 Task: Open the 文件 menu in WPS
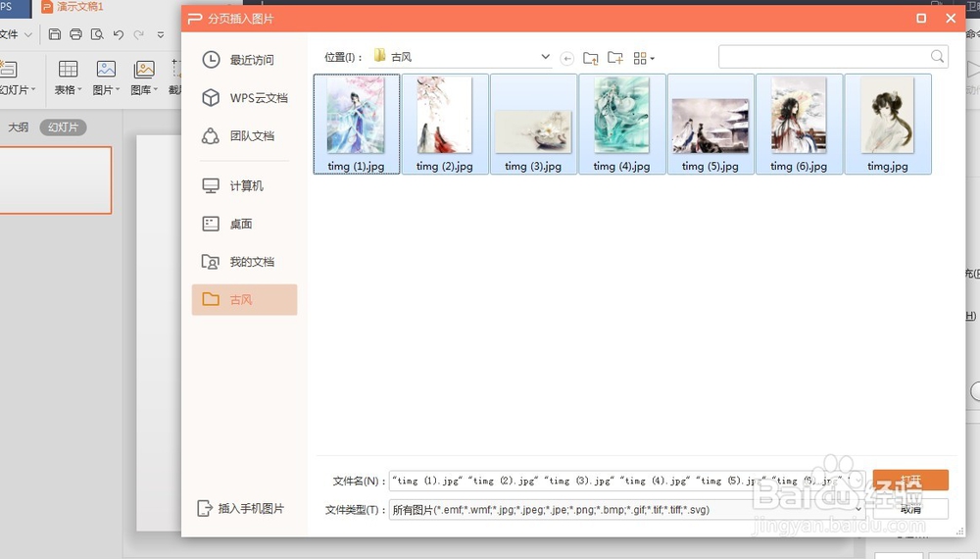pyautogui.click(x=15, y=34)
